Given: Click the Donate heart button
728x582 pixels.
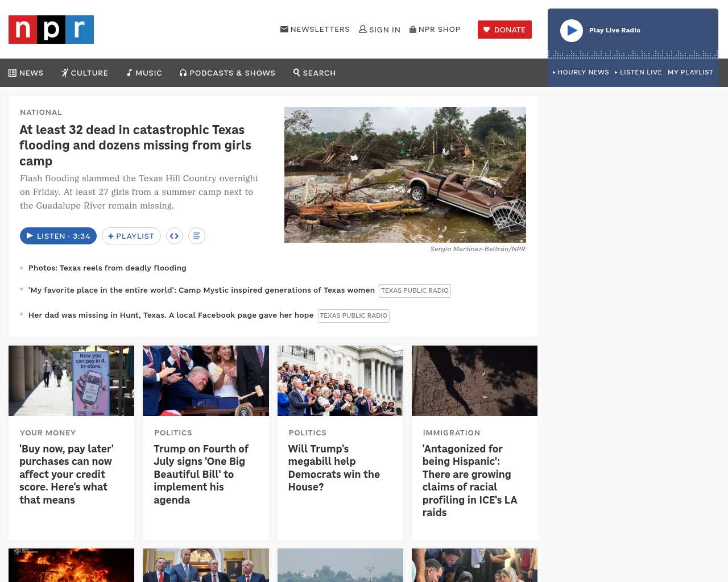Looking at the screenshot, I should pyautogui.click(x=504, y=30).
